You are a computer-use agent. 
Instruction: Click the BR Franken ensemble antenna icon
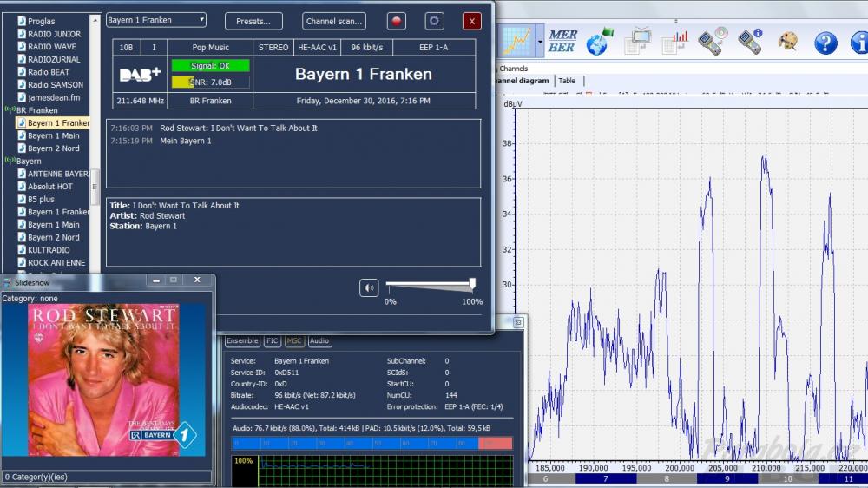(10, 109)
